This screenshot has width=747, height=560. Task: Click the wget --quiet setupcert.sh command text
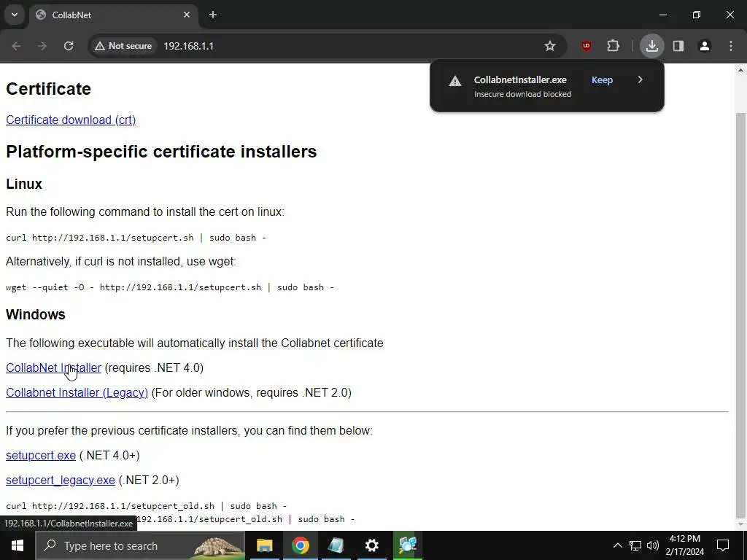169,287
